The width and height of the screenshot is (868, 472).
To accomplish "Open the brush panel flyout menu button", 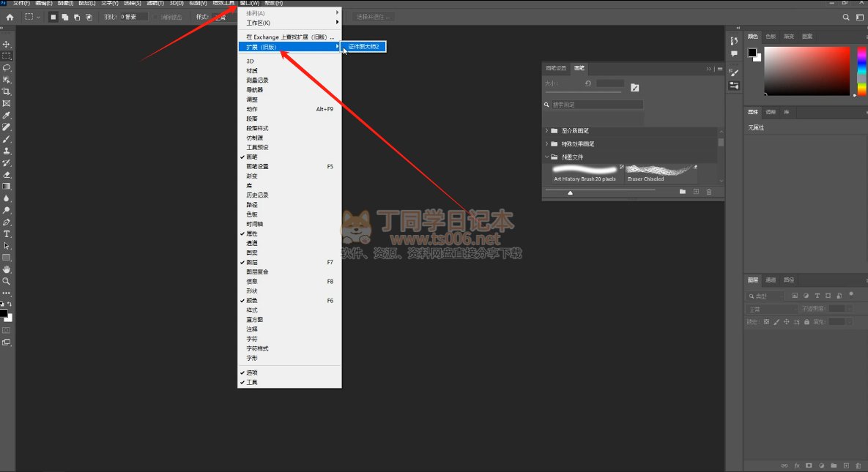I will click(719, 69).
